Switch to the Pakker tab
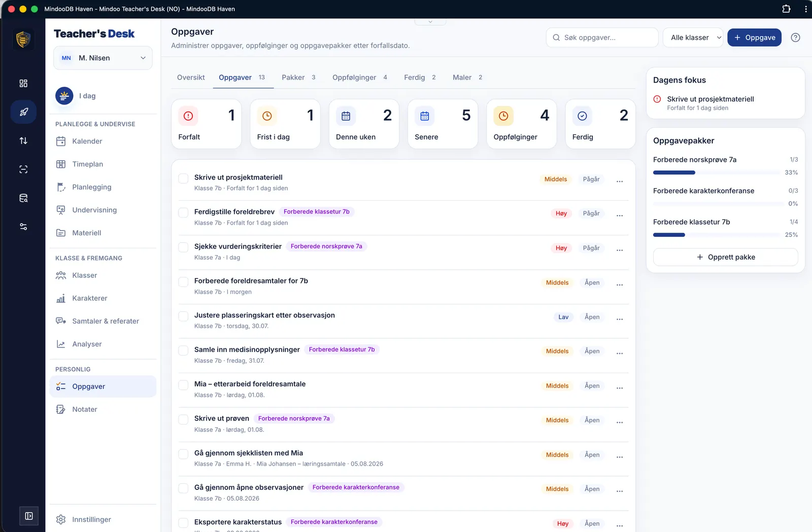The width and height of the screenshot is (812, 532). [299, 78]
